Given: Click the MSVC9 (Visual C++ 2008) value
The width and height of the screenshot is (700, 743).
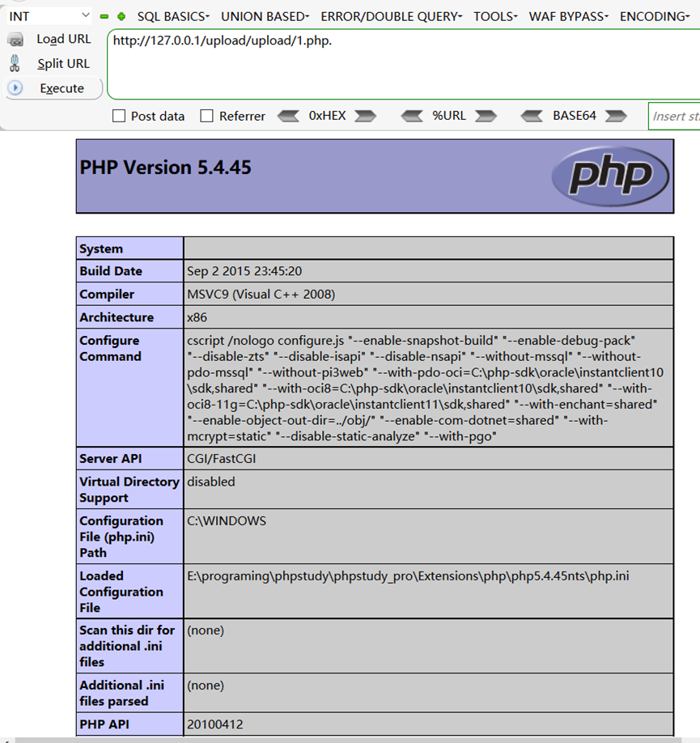Looking at the screenshot, I should click(261, 295).
